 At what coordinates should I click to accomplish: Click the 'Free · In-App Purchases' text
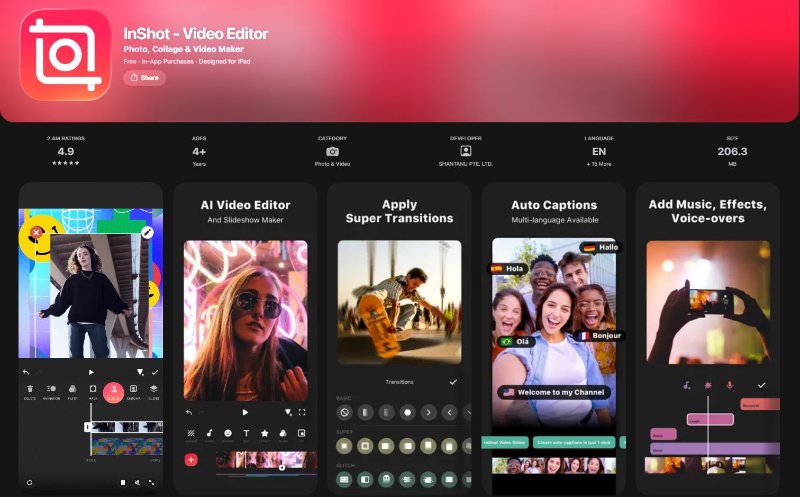(x=159, y=62)
